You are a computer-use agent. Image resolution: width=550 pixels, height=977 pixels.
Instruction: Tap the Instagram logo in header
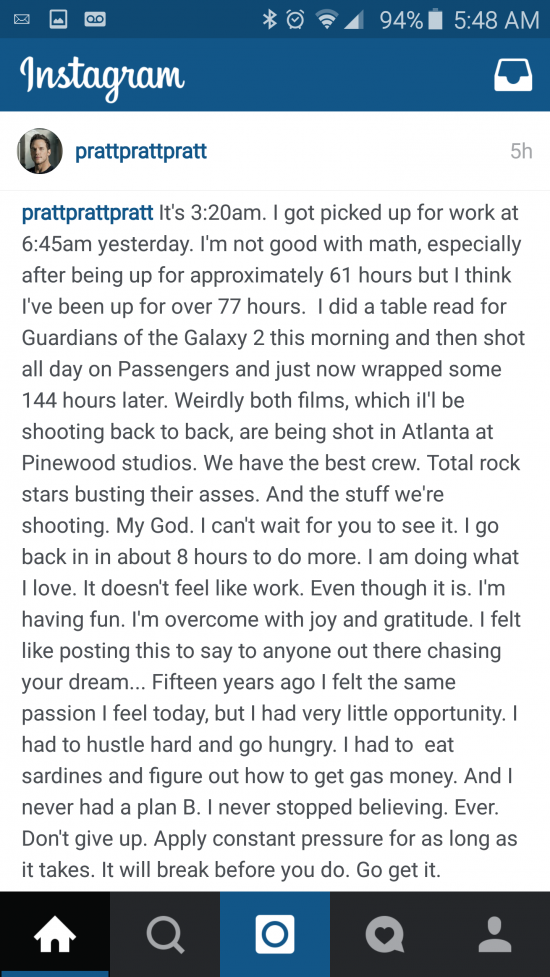pyautogui.click(x=102, y=77)
